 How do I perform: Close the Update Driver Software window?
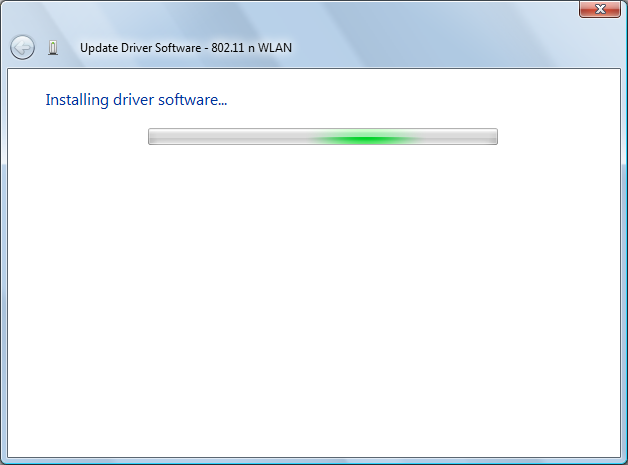(601, 9)
